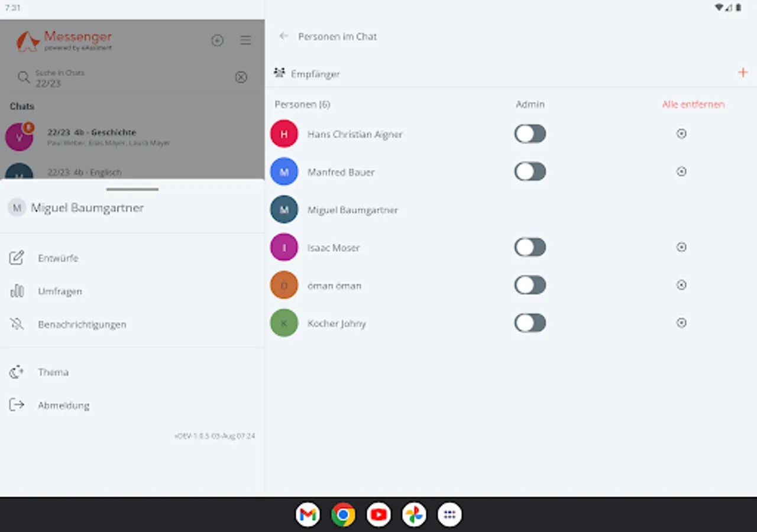Click the Entwürfe pencil icon
757x532 pixels.
coord(17,258)
